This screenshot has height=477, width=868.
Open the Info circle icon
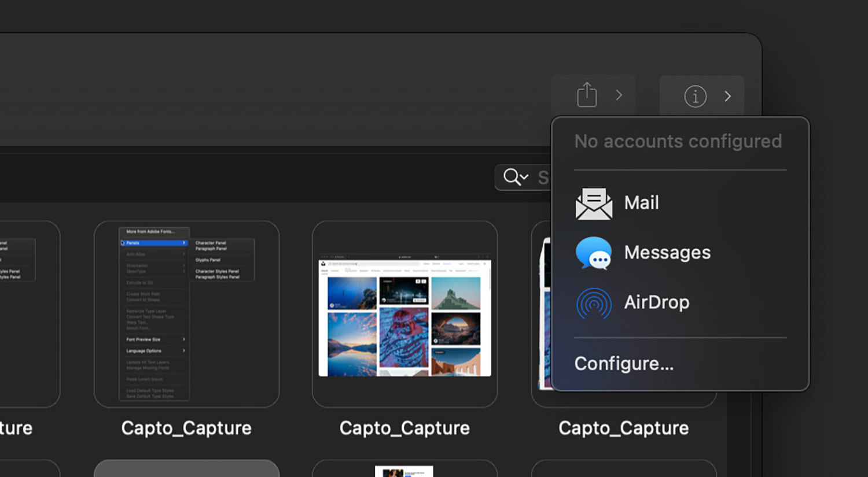[x=695, y=96]
